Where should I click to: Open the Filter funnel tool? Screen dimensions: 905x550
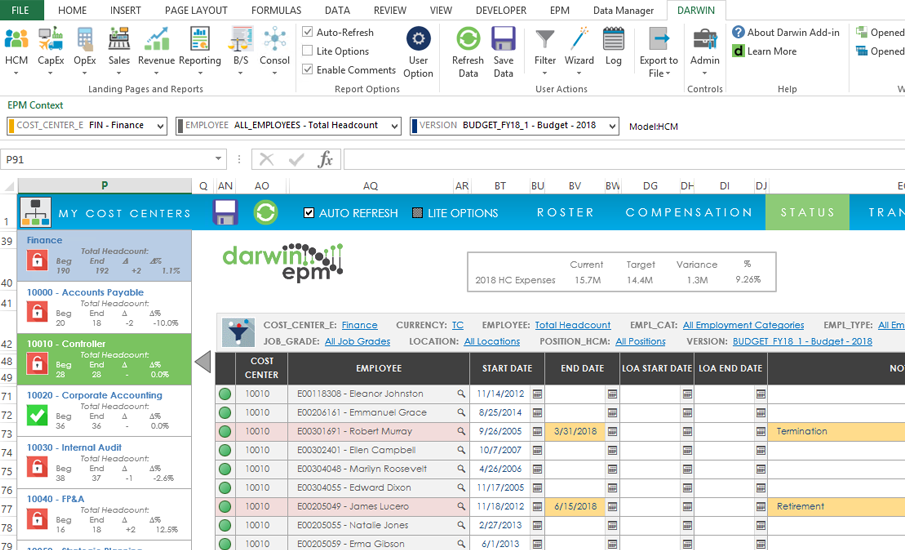(545, 39)
